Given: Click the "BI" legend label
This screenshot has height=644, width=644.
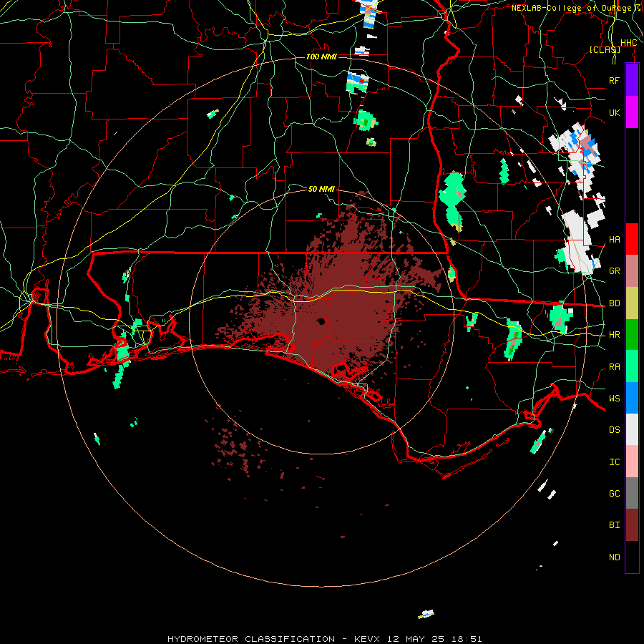Looking at the screenshot, I should (x=615, y=525).
